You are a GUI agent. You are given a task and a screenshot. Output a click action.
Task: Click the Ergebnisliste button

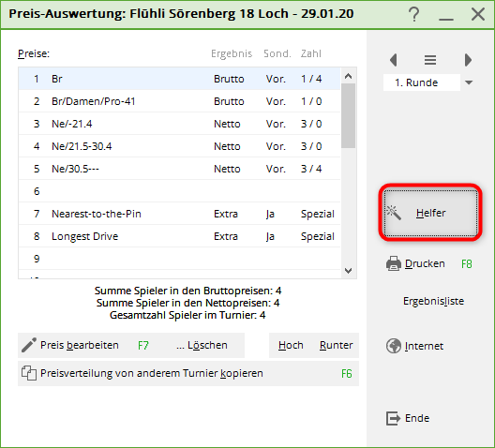click(x=433, y=301)
